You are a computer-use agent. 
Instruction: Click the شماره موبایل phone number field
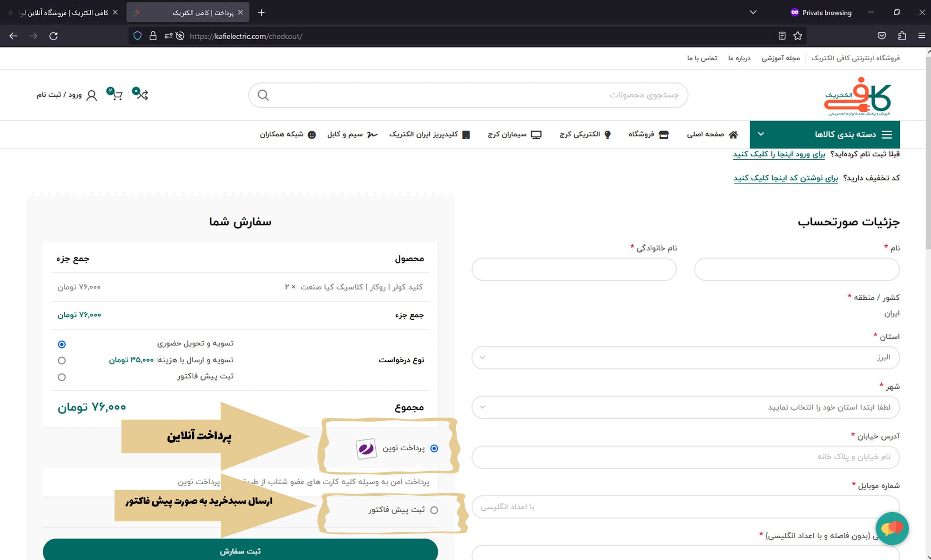pos(685,507)
